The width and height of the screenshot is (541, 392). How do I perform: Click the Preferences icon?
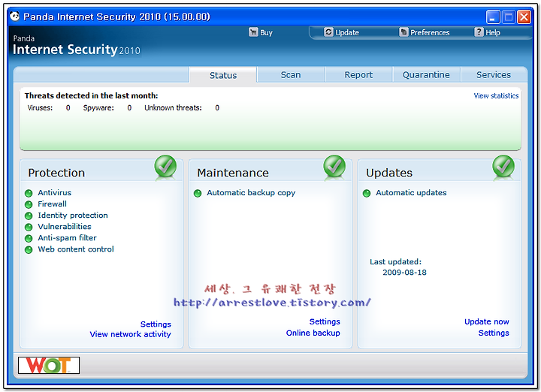tap(403, 32)
